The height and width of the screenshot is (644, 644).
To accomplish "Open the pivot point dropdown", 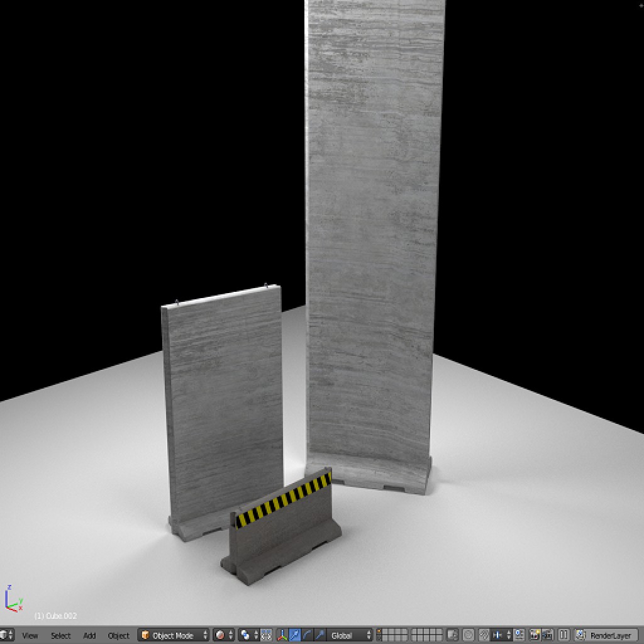I will 244,635.
